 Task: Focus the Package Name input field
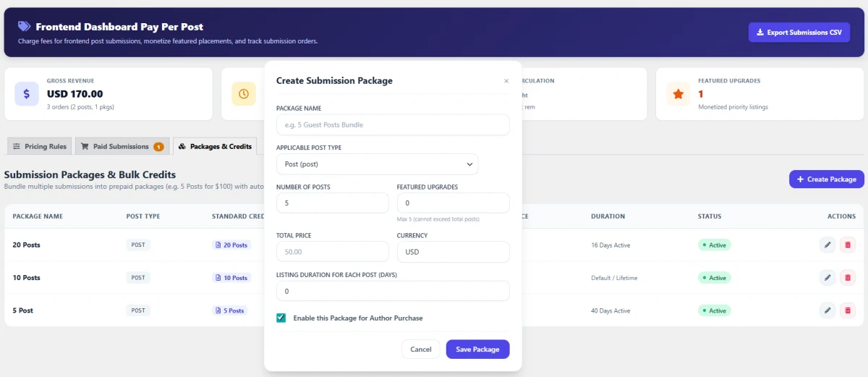(x=393, y=124)
